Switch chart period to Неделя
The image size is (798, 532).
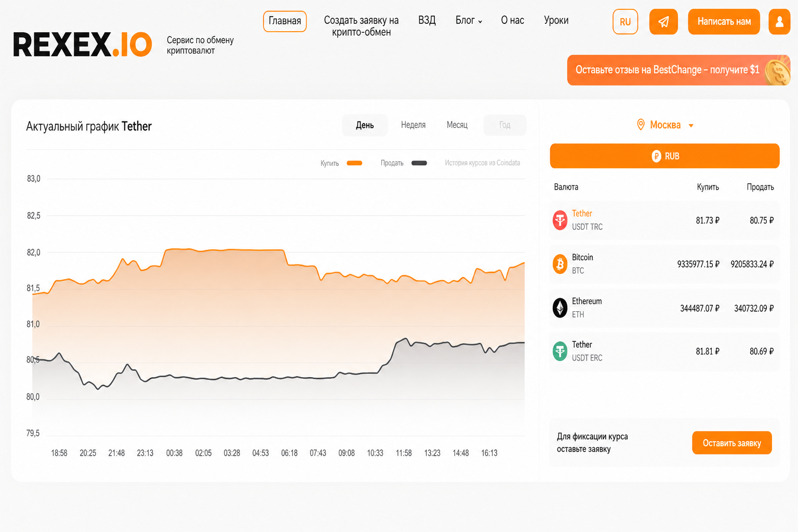[x=413, y=125]
